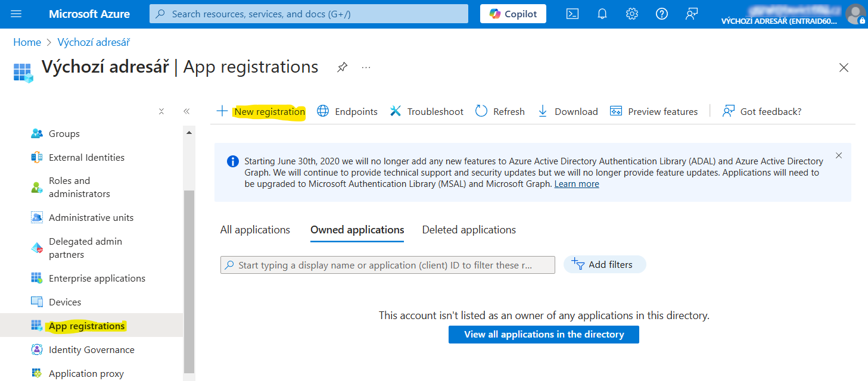Open the portal hamburger menu
Image resolution: width=868 pixels, height=381 pixels.
[16, 14]
